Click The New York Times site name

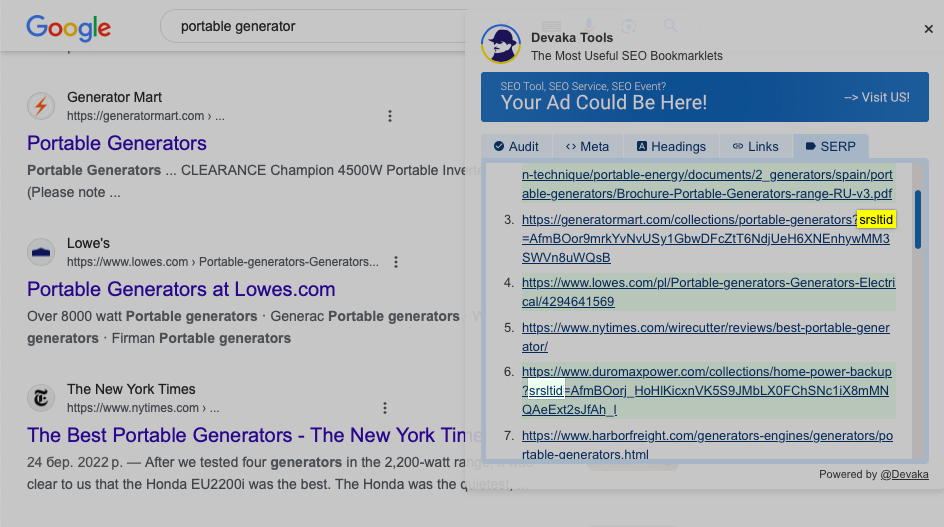click(131, 389)
